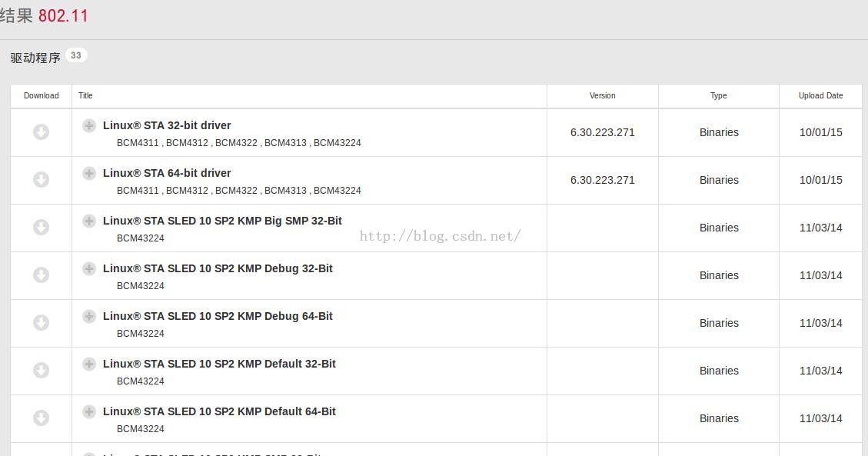Select version 6.30.223.271 of the 64-bit driver
Screen dimensions: 868x456
pos(602,180)
